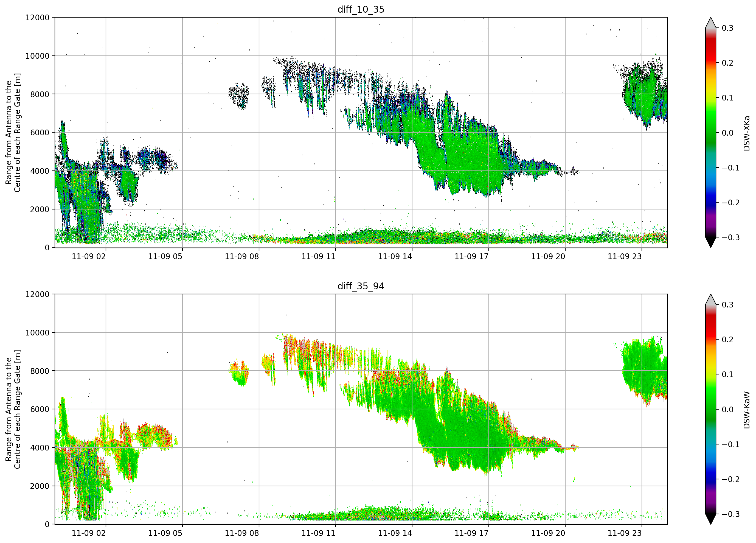The height and width of the screenshot is (543, 756).
Task: Click the 11-09 23 tick label on bottom plot
Action: (625, 533)
